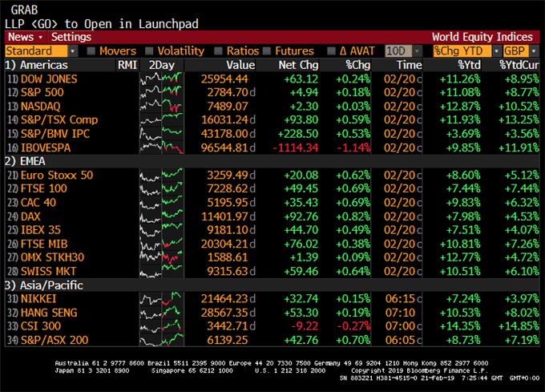Sort by the Value column header
545x392 pixels.
(240, 65)
